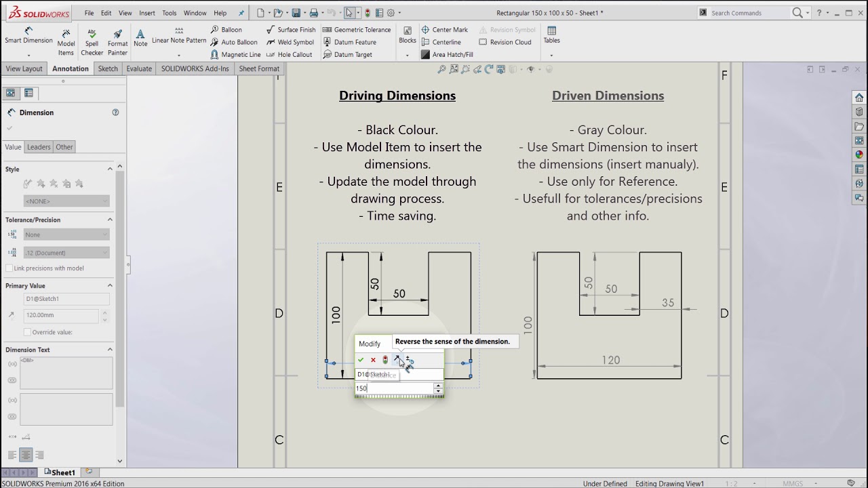868x488 pixels.
Task: Open Dimension panel help icon
Action: pos(115,113)
